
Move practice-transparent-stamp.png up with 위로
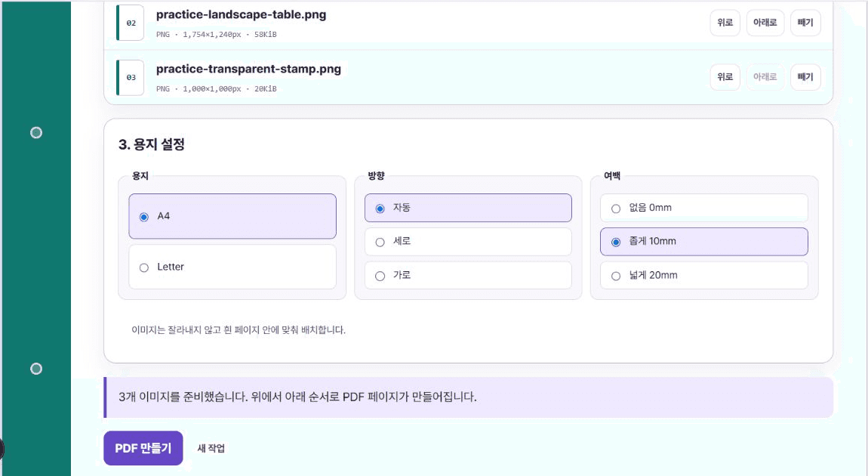(725, 77)
